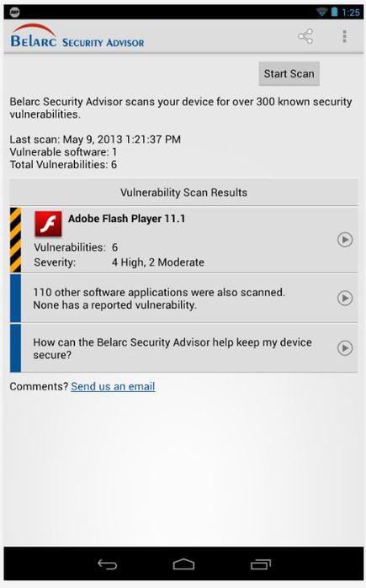Expand the keep my device secure arrow

point(345,348)
